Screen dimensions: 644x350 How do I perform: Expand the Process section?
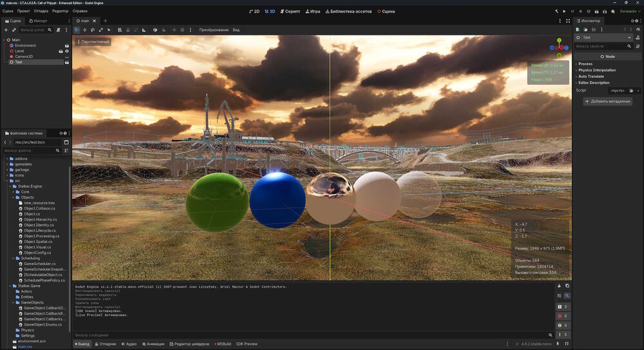(x=585, y=64)
